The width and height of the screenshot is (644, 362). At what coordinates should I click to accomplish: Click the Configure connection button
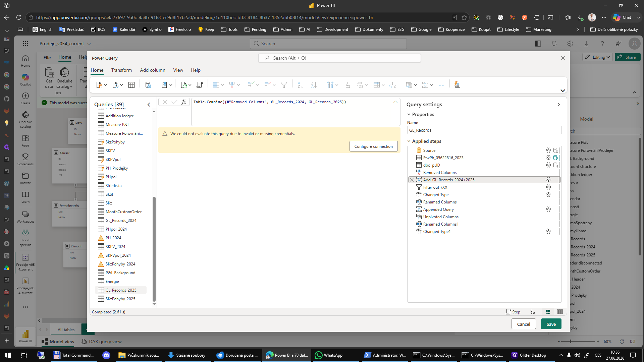coord(373,146)
